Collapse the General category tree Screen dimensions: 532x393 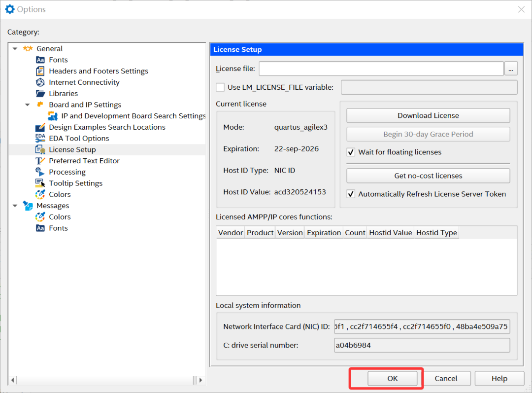click(x=15, y=49)
